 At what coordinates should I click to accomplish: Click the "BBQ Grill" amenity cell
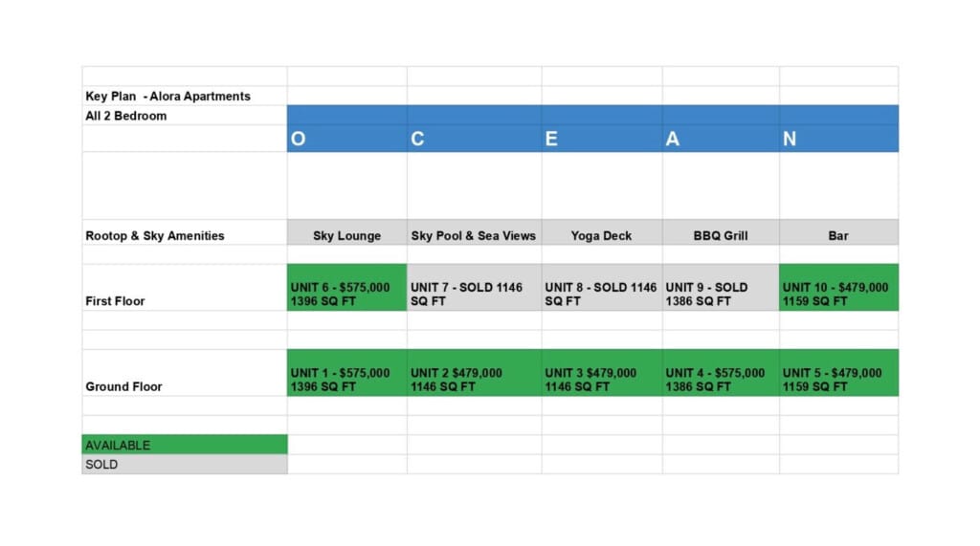tap(721, 235)
